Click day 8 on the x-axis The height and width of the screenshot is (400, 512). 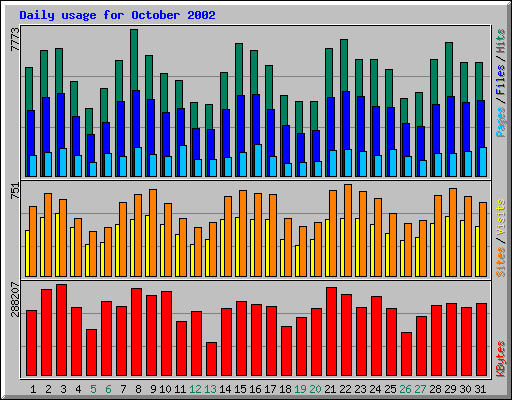point(138,389)
